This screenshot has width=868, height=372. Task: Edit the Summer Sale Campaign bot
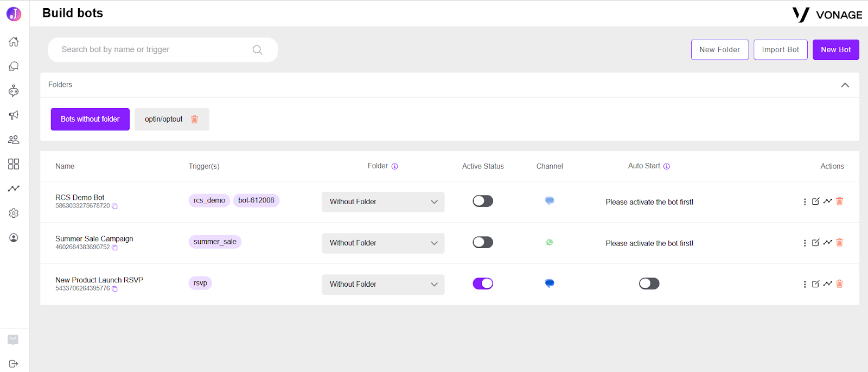[815, 243]
